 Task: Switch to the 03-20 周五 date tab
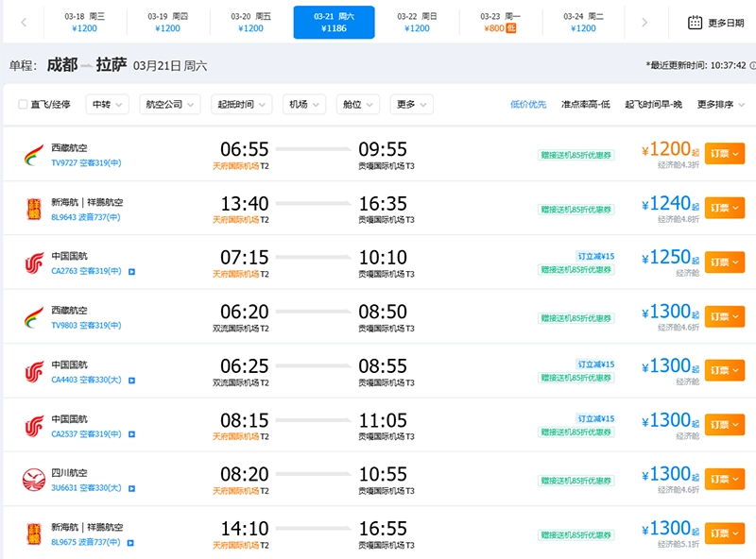pyautogui.click(x=250, y=22)
